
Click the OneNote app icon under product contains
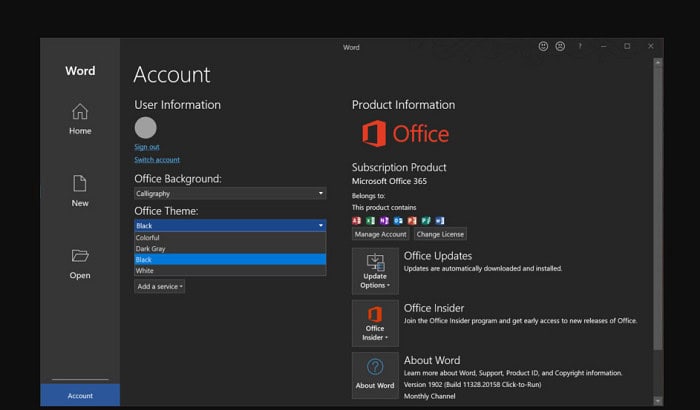[x=384, y=221]
